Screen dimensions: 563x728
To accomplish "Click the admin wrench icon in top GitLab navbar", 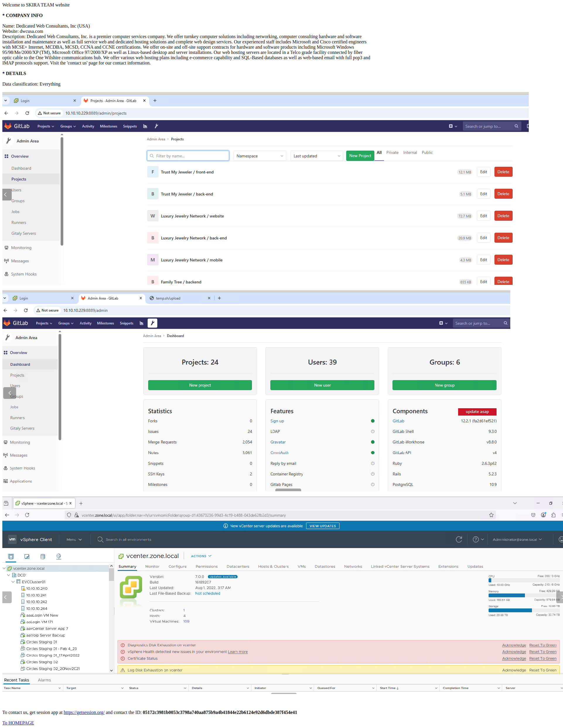I will (156, 126).
